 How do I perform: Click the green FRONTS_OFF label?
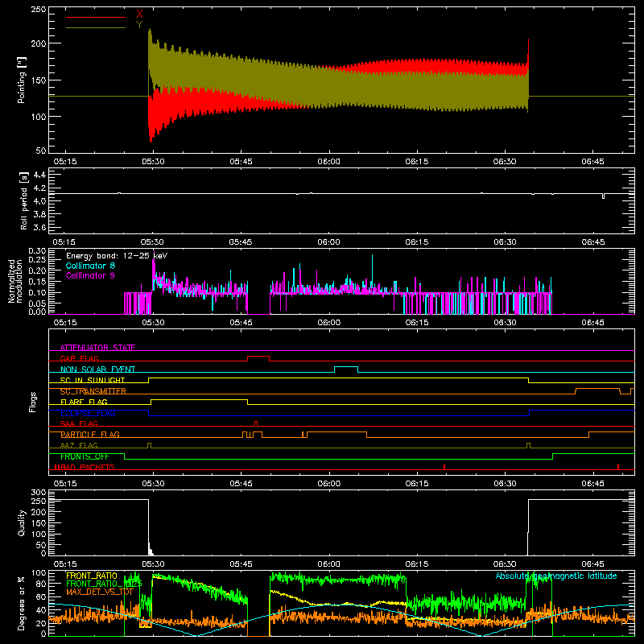85,456
